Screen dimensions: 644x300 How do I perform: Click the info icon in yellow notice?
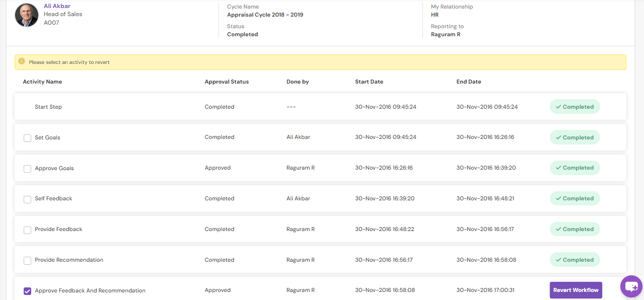pos(22,62)
